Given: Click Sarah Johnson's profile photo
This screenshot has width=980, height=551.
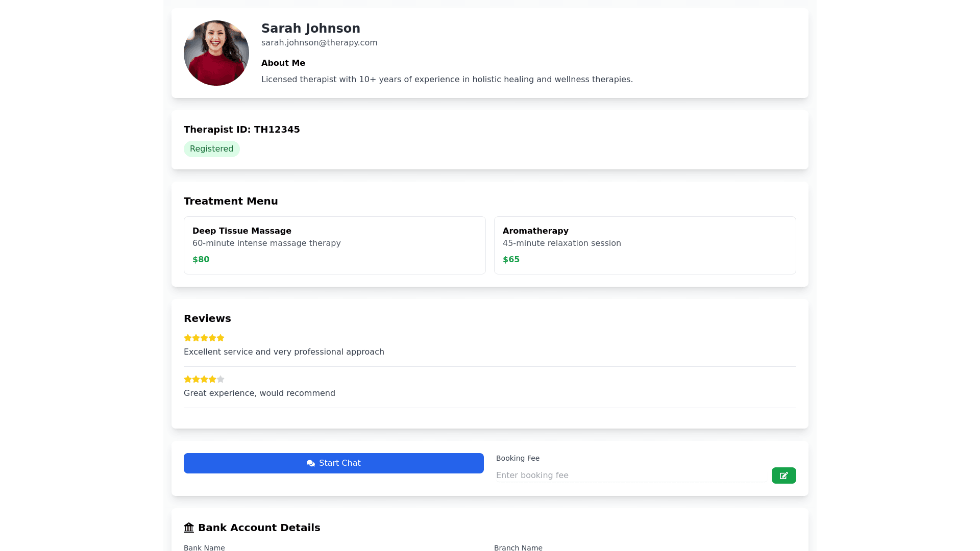Looking at the screenshot, I should pos(216,53).
